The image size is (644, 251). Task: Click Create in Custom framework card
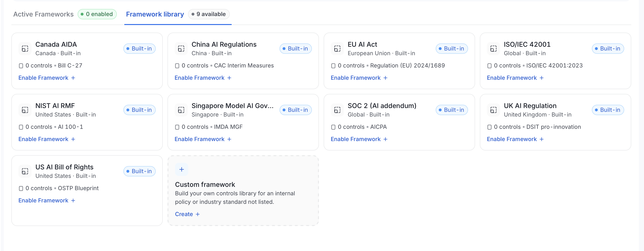[x=187, y=214]
